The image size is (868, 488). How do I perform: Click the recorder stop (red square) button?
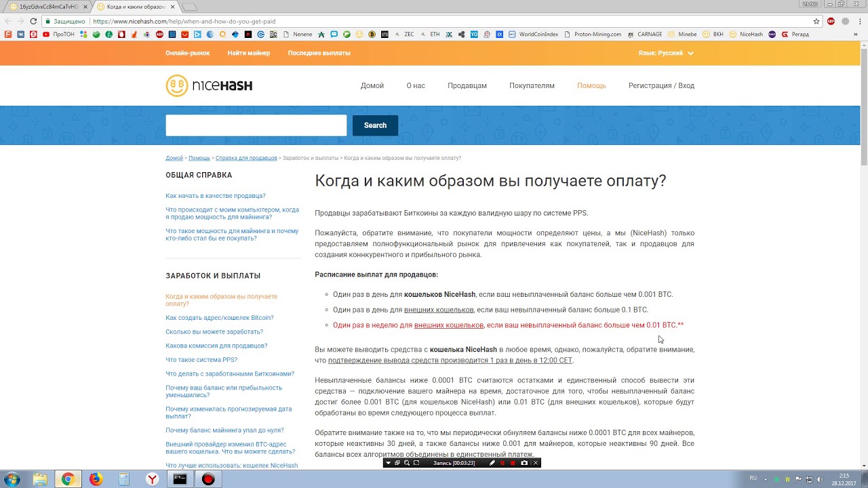click(x=513, y=463)
